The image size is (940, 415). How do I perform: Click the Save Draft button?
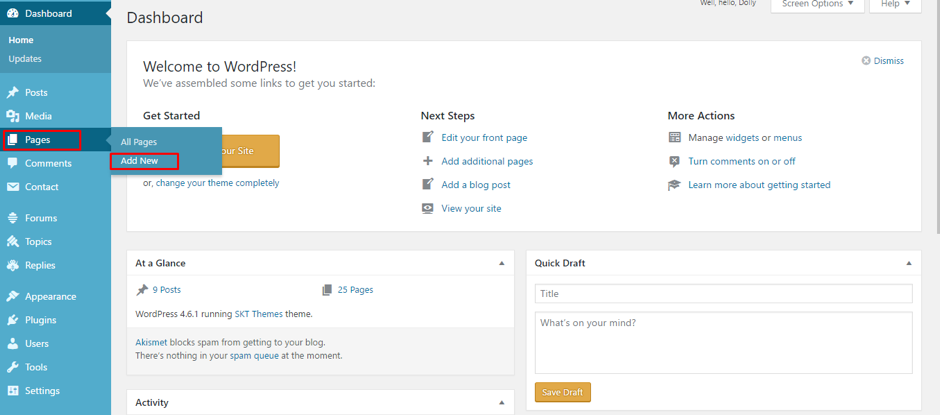coord(562,392)
